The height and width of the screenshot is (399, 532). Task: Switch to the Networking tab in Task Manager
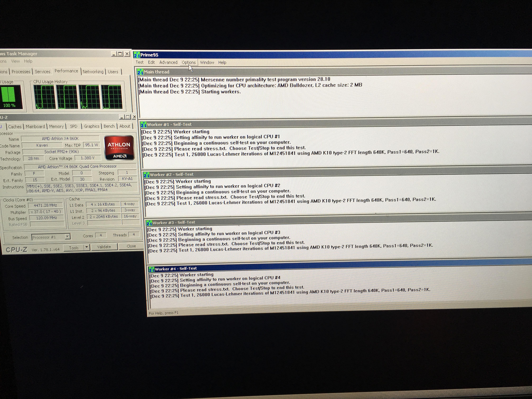tap(93, 72)
